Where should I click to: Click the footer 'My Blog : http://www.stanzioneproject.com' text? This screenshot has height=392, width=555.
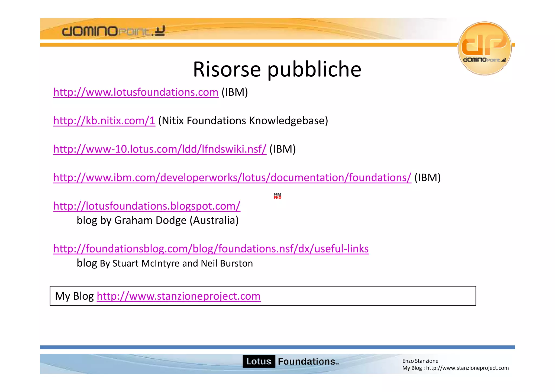click(x=456, y=368)
